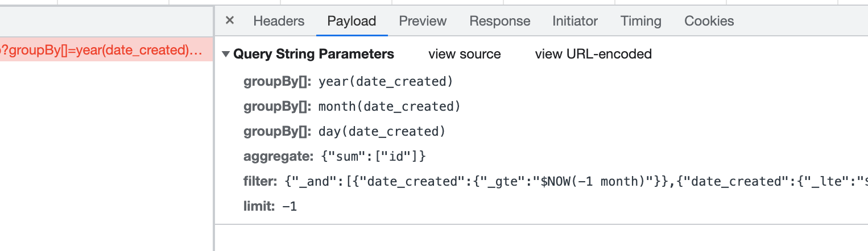
Task: Click the month(date_created) parameter value
Action: [389, 106]
